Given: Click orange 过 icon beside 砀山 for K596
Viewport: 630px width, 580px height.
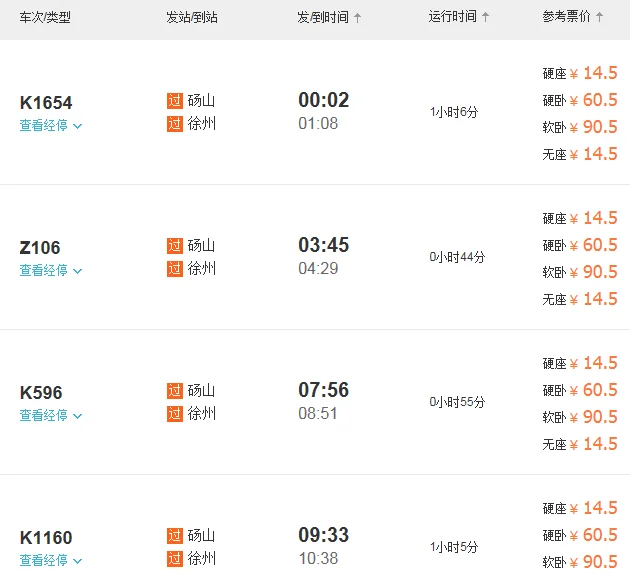Looking at the screenshot, I should point(175,391).
